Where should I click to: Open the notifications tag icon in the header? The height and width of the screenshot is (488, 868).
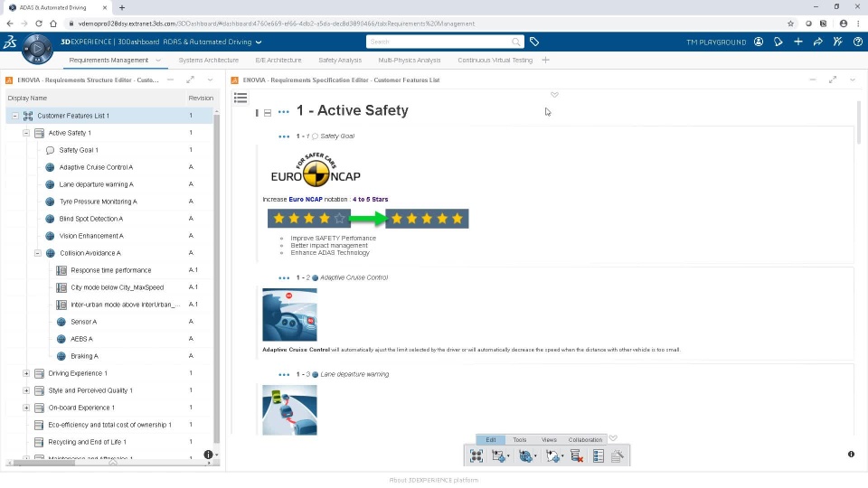[778, 42]
